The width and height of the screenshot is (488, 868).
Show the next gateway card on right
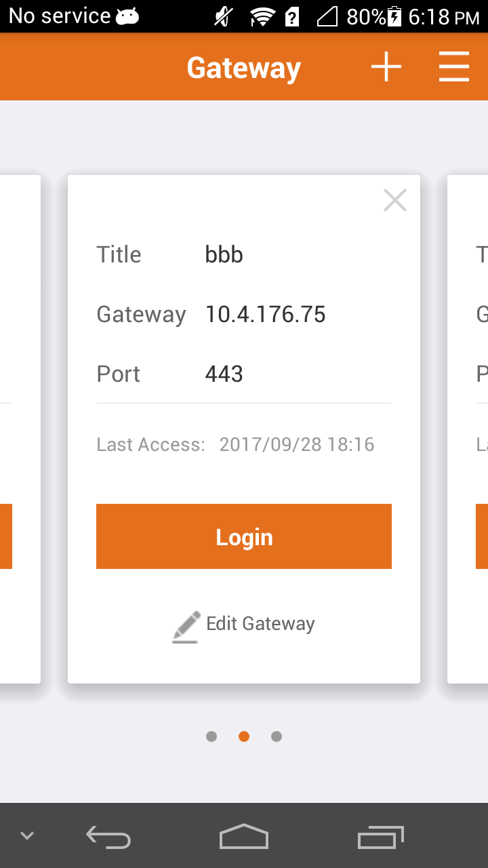pyautogui.click(x=469, y=429)
